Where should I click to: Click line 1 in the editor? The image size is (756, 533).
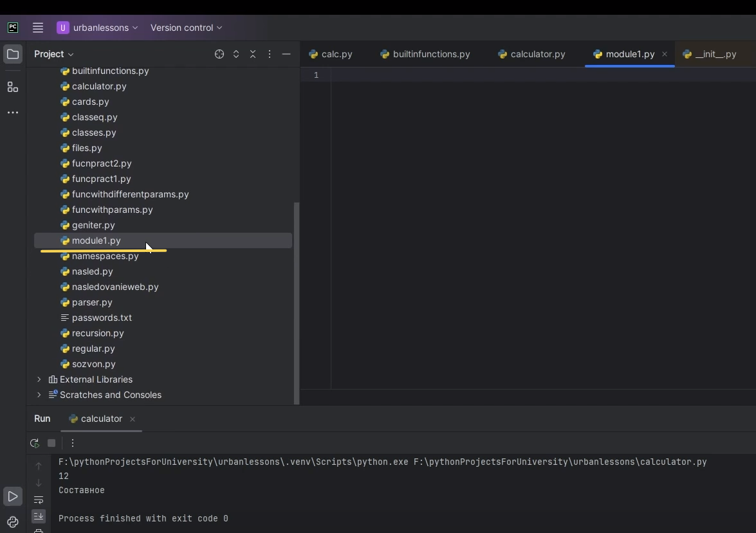point(544,75)
